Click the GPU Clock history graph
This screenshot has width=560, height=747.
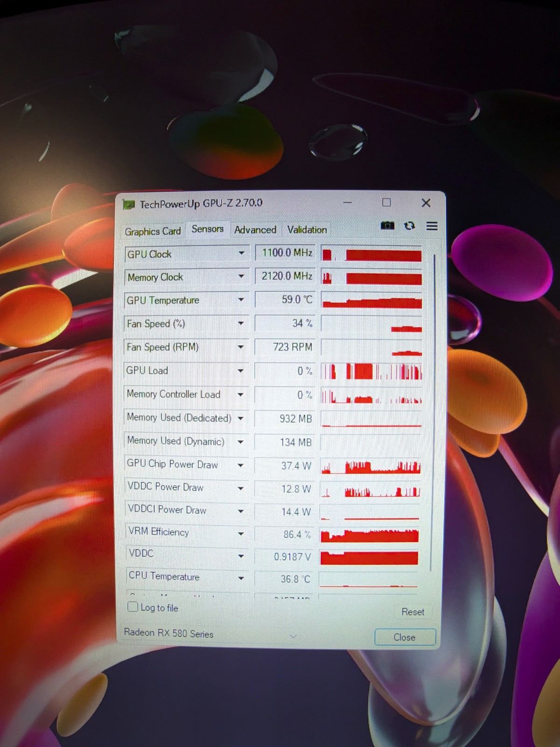click(x=371, y=254)
